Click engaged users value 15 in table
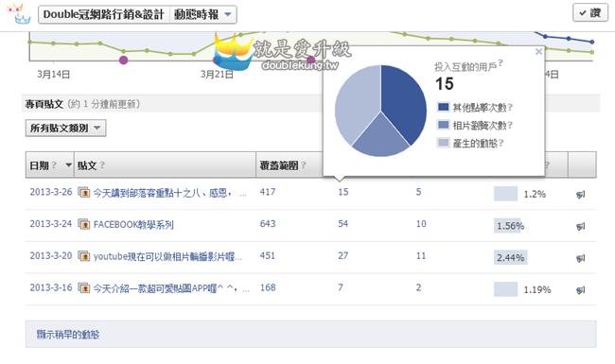 (x=343, y=192)
